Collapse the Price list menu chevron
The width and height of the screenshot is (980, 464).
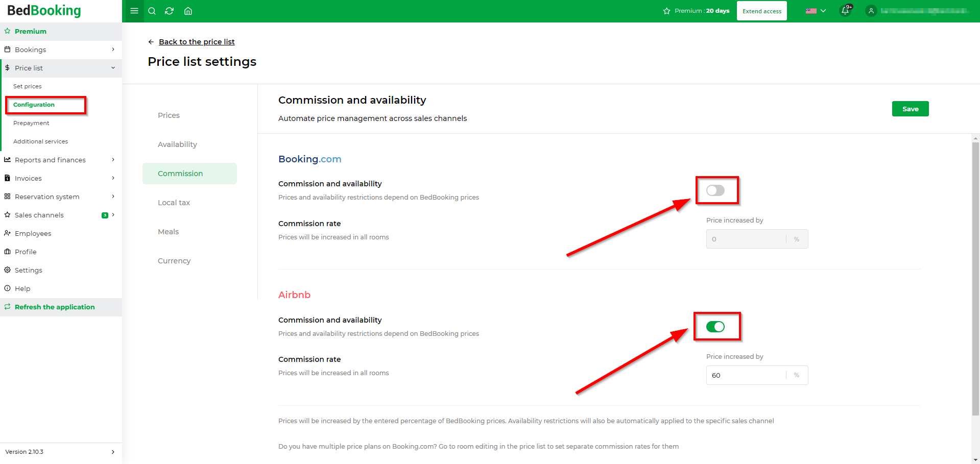(x=113, y=68)
